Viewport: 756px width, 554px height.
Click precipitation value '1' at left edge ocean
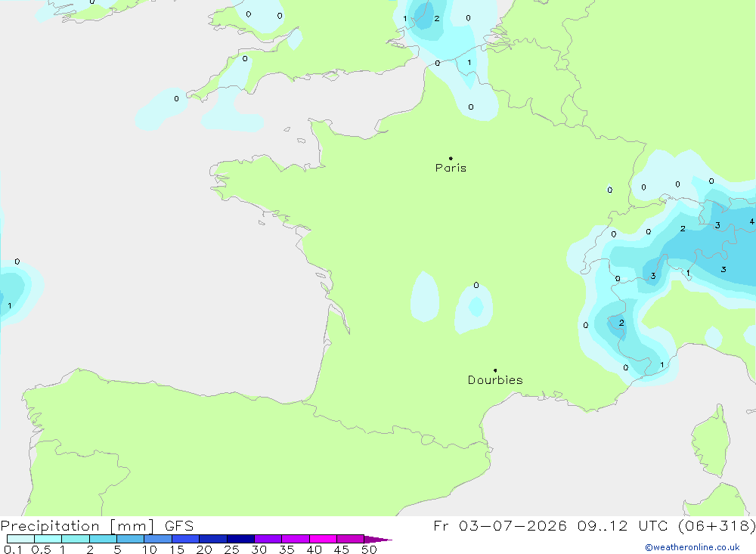coord(9,305)
